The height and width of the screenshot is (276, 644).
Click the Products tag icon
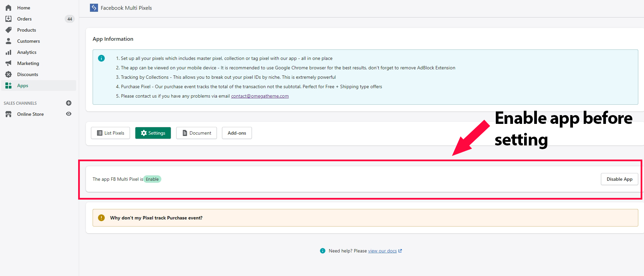click(8, 30)
